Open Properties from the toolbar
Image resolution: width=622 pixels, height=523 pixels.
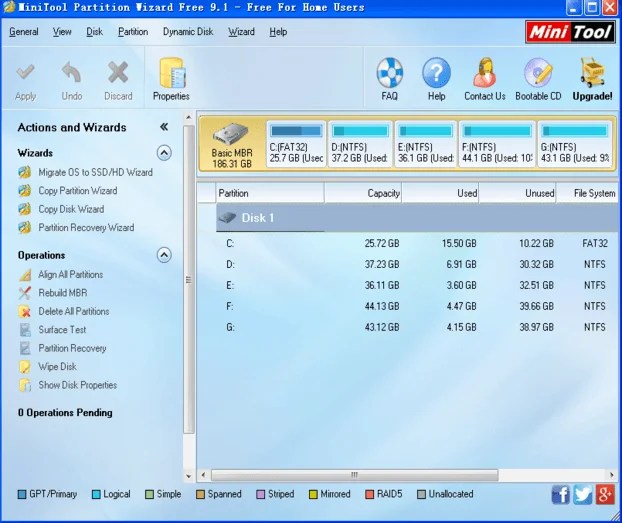[x=171, y=79]
